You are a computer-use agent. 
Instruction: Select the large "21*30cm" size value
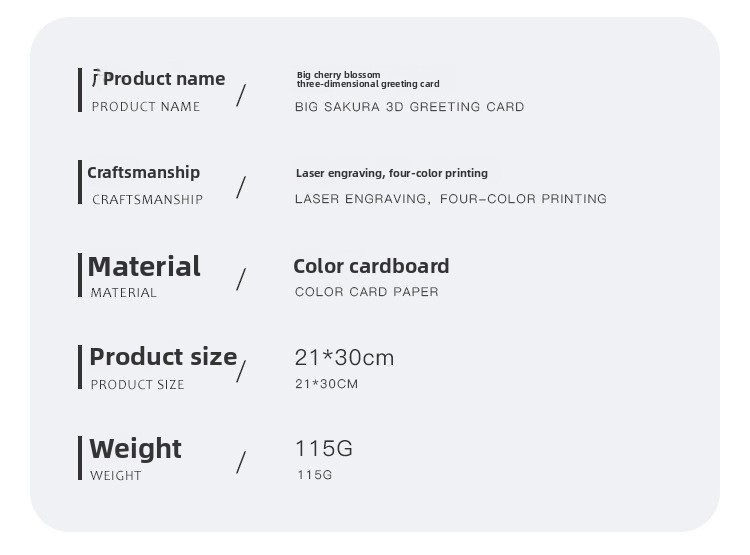point(344,357)
